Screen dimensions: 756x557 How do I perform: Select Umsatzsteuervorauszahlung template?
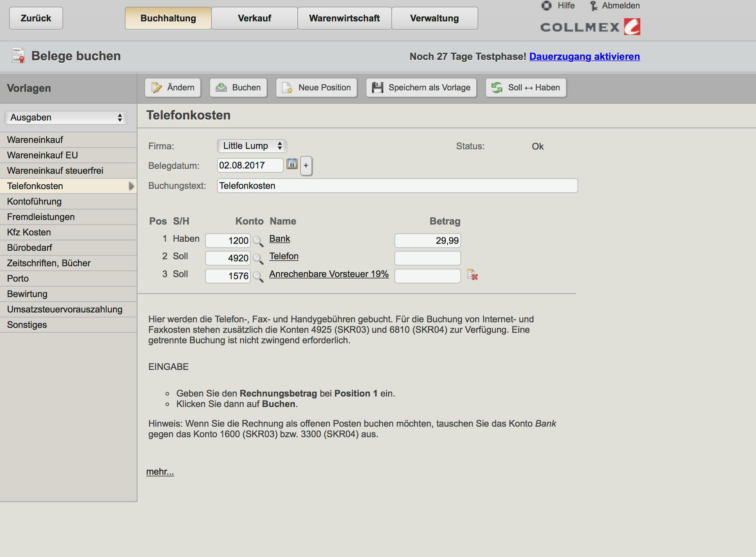point(68,309)
